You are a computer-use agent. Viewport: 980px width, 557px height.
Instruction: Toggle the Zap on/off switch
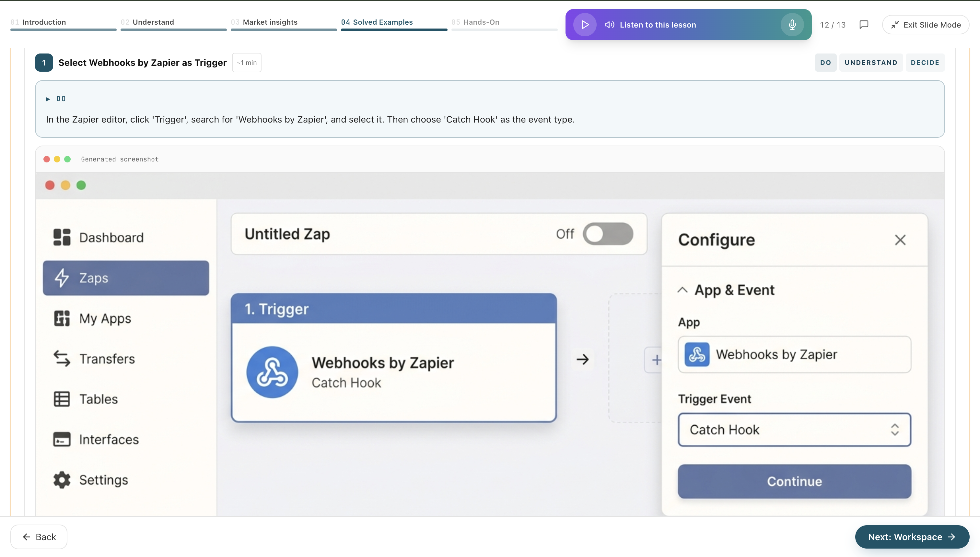tap(608, 234)
